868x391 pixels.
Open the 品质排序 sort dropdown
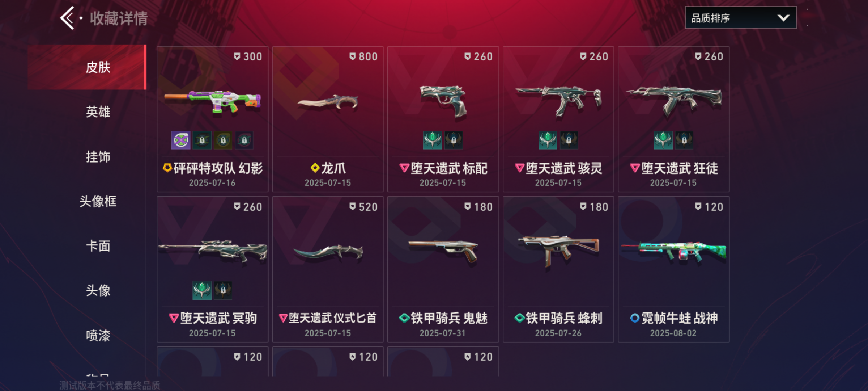pyautogui.click(x=741, y=18)
